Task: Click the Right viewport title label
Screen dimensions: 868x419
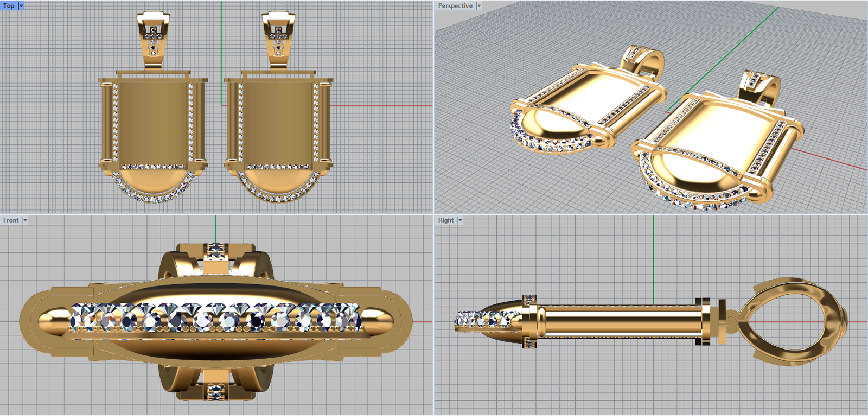Action: [x=446, y=220]
